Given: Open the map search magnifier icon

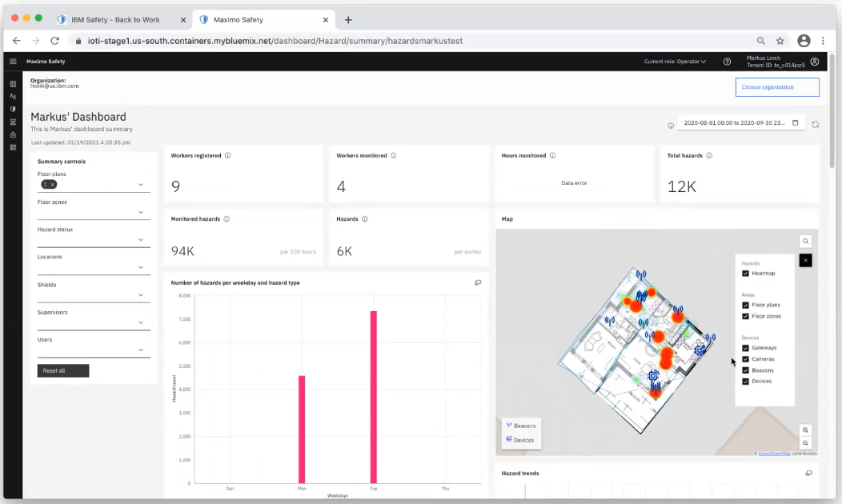Looking at the screenshot, I should point(805,242).
